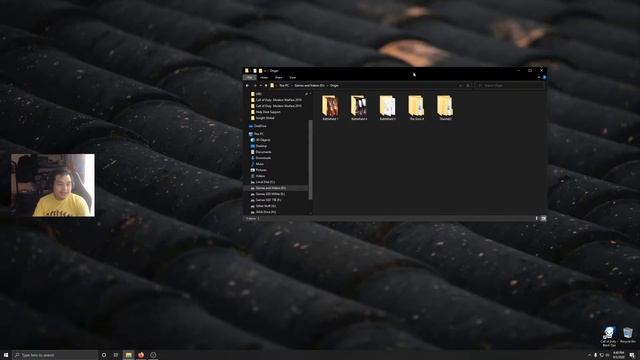Image resolution: width=640 pixels, height=360 pixels.
Task: Open the Recycle Bin desktop icon
Action: 628,335
